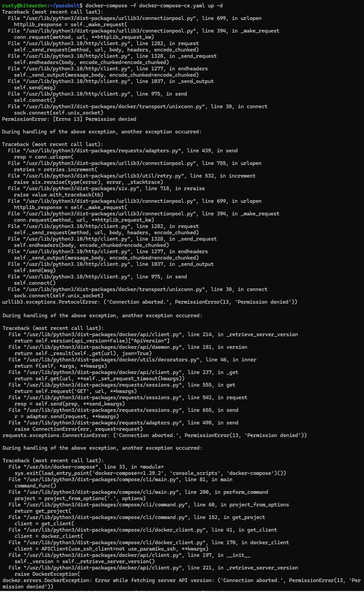Click the docker.errors.DockerException final error line
The width and height of the screenshot is (364, 592).
[182, 580]
